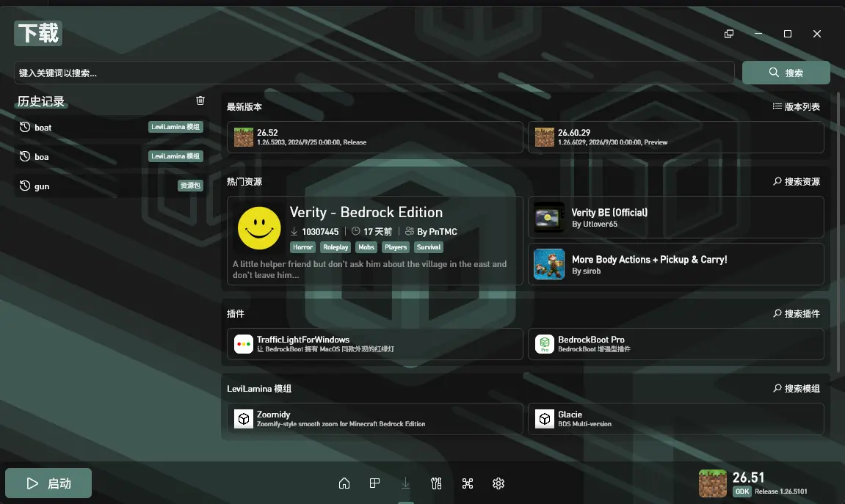Click 搜索模组 to search mods
The image size is (845, 504).
click(796, 388)
